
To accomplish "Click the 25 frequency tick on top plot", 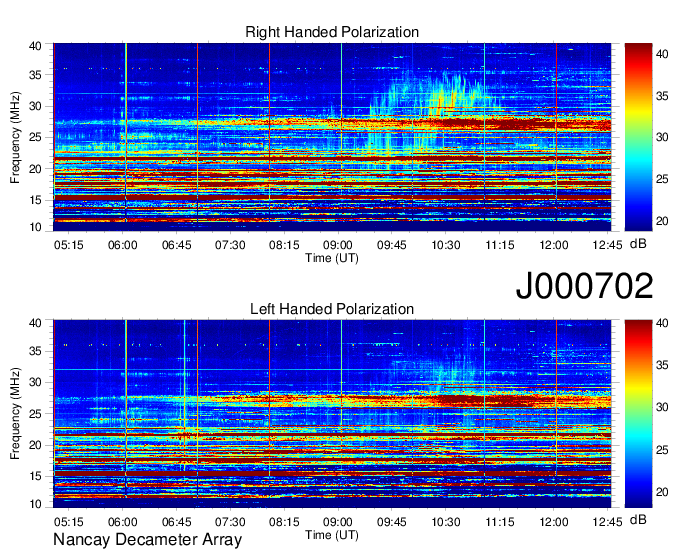I will [36, 138].
